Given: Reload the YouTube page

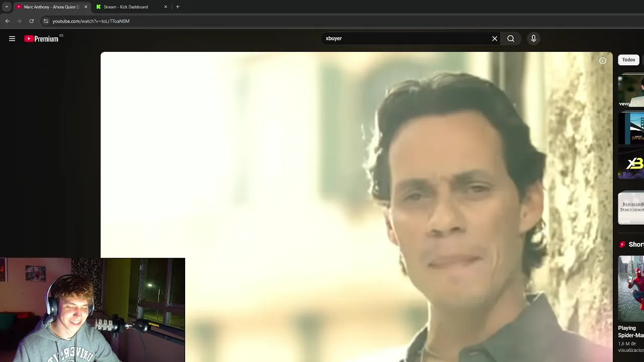Looking at the screenshot, I should click(32, 21).
